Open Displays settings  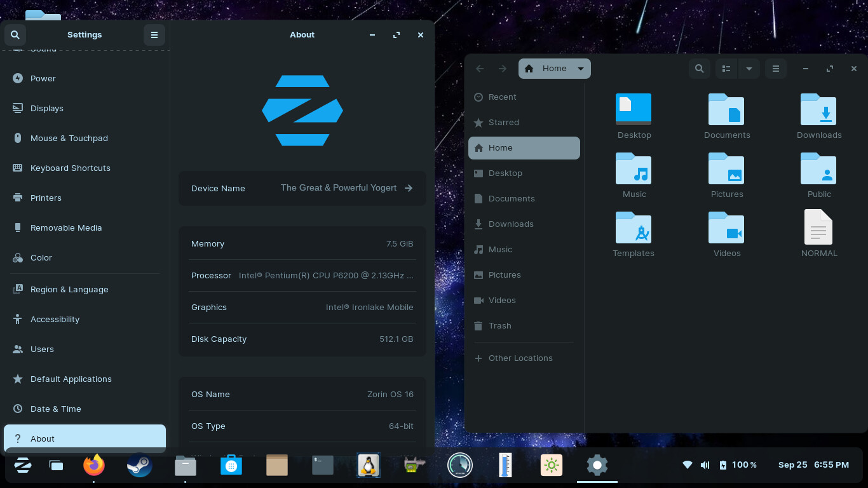point(85,109)
